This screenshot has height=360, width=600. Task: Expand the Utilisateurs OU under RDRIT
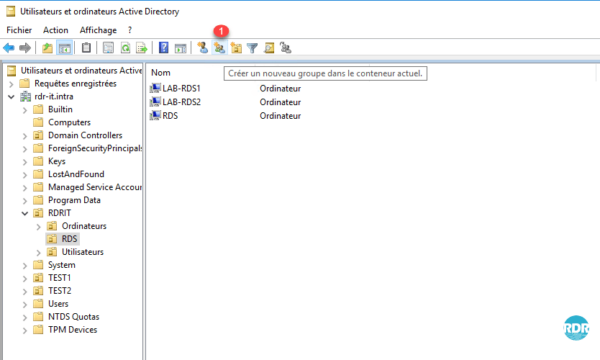(39, 252)
